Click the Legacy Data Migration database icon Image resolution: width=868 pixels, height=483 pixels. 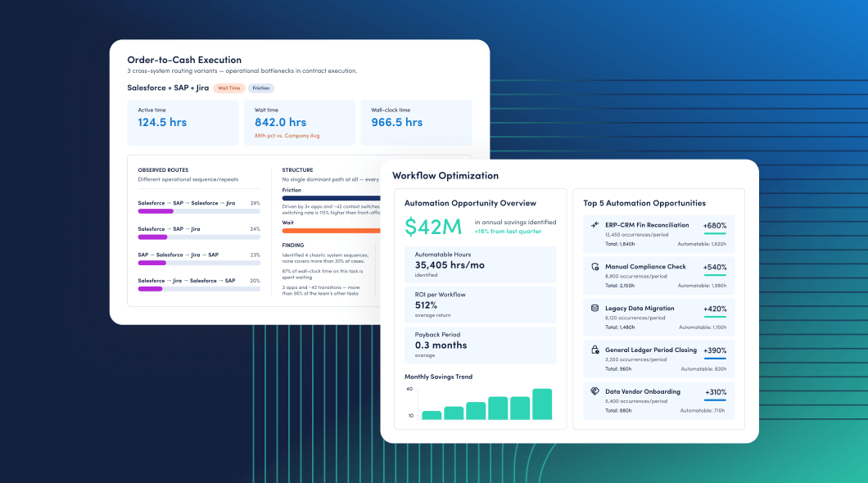pos(594,308)
